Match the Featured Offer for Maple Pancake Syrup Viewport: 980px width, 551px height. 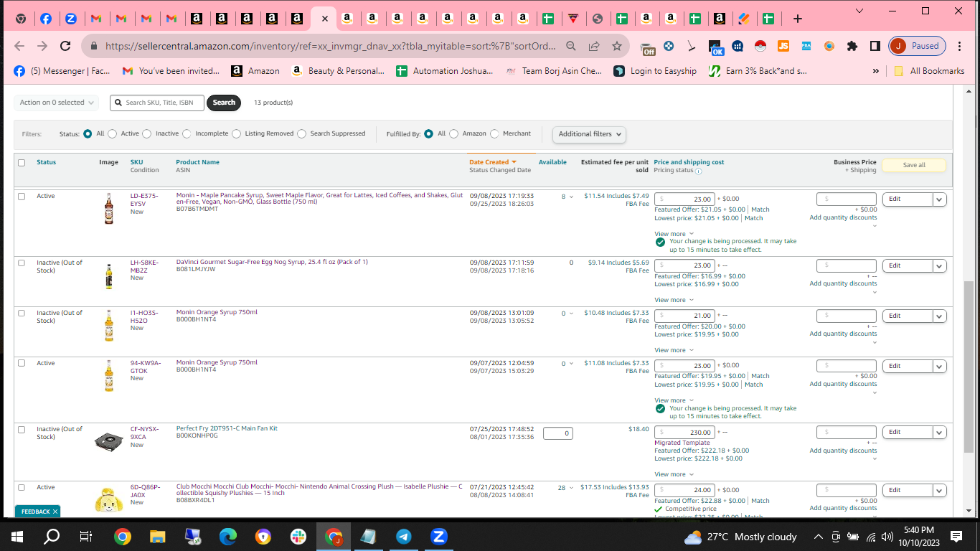(760, 209)
